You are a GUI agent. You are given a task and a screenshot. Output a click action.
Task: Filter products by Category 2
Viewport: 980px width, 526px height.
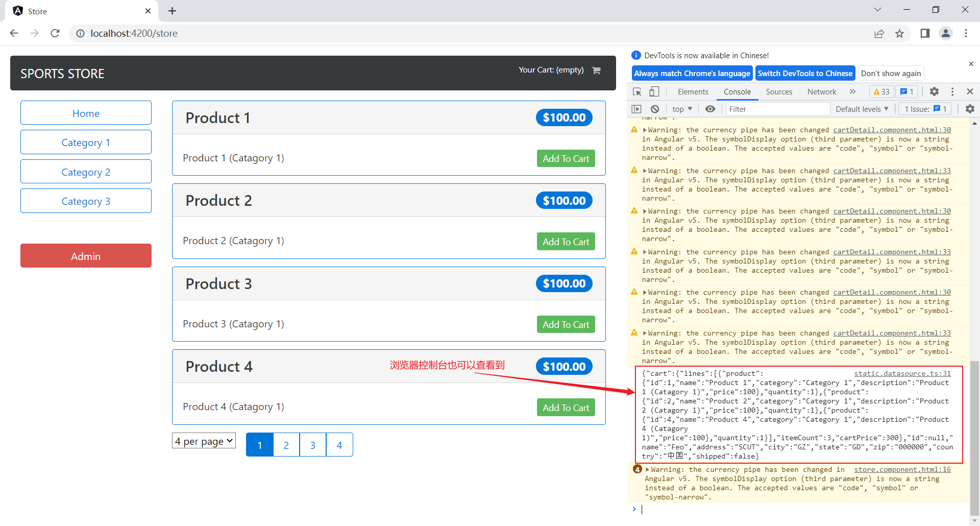(x=86, y=172)
